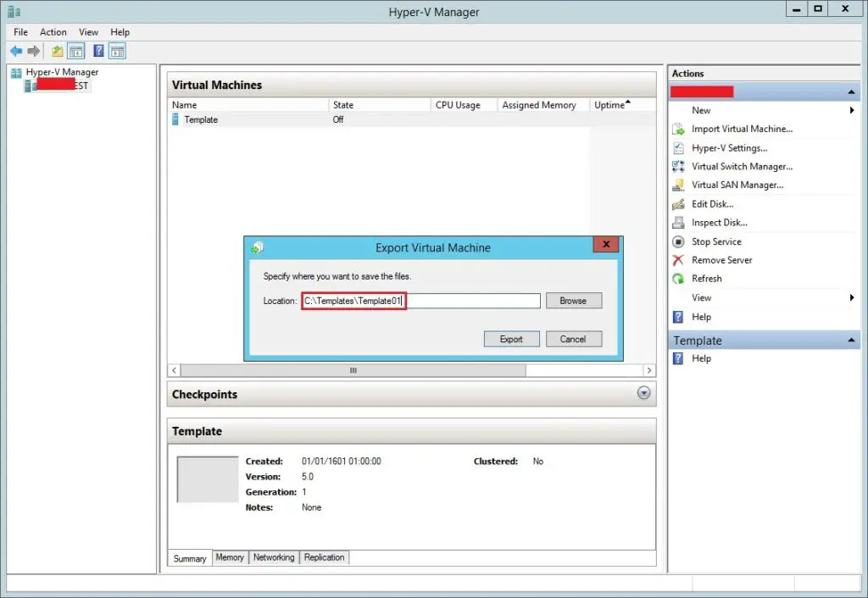
Task: Sort by Assigned Memory column header
Action: pyautogui.click(x=543, y=105)
